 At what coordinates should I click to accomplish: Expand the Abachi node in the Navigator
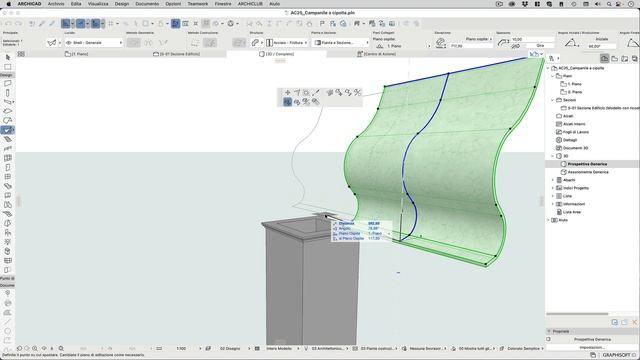coord(553,180)
